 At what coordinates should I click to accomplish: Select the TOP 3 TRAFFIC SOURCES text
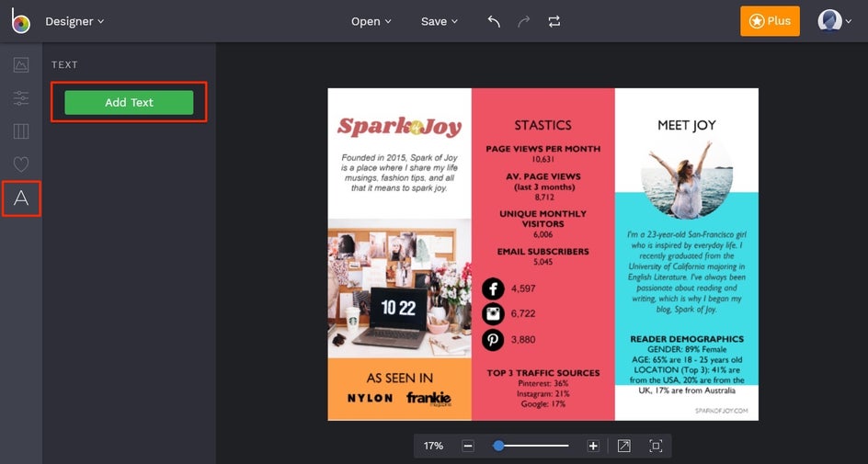[x=543, y=373]
